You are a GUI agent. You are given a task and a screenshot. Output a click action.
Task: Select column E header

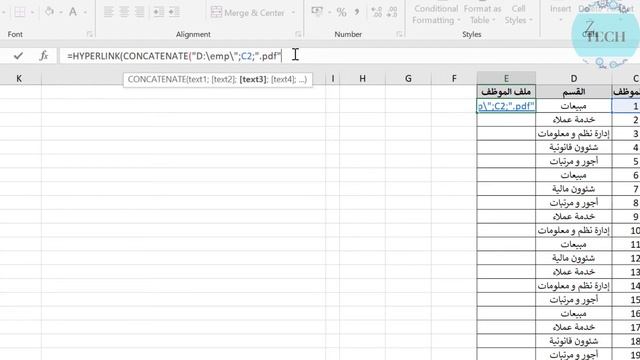(506, 78)
